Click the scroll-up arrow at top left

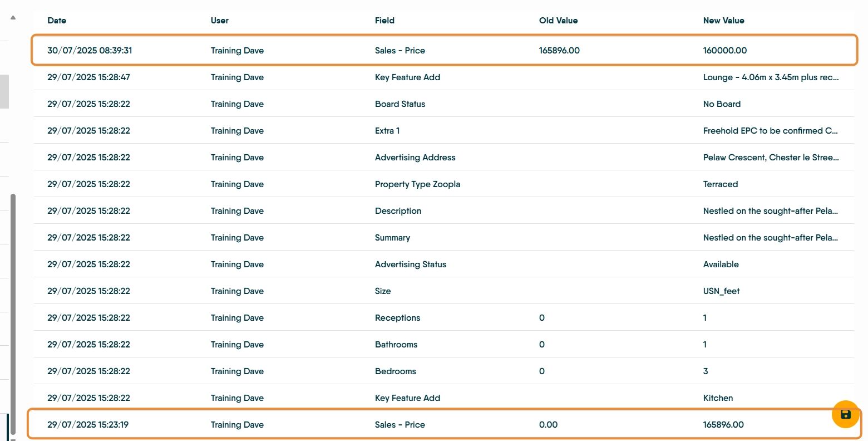click(x=13, y=18)
